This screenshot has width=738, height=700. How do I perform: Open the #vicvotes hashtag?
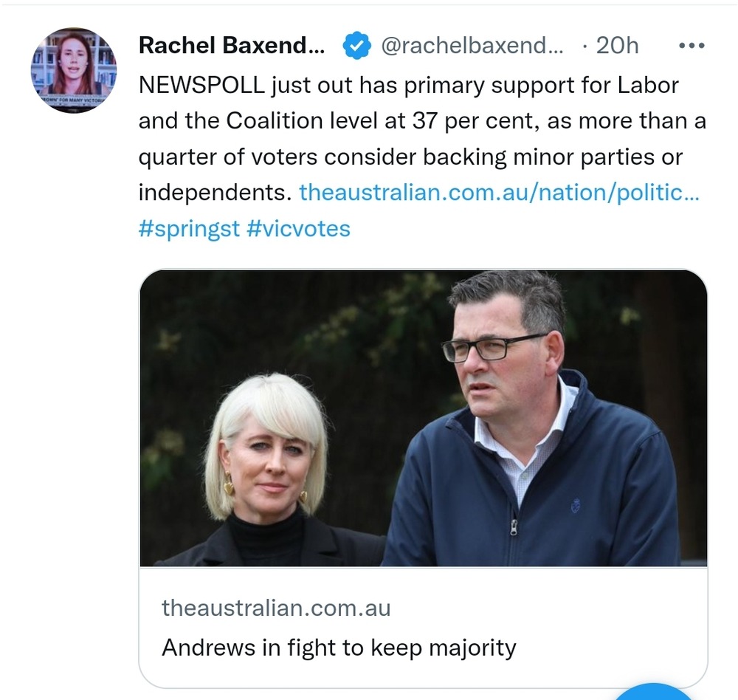click(x=298, y=228)
